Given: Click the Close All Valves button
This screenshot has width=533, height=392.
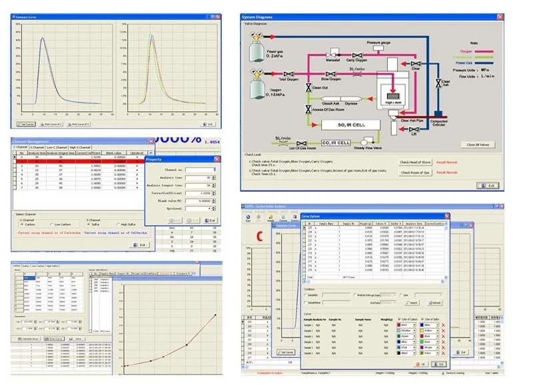Looking at the screenshot, I should 479,144.
